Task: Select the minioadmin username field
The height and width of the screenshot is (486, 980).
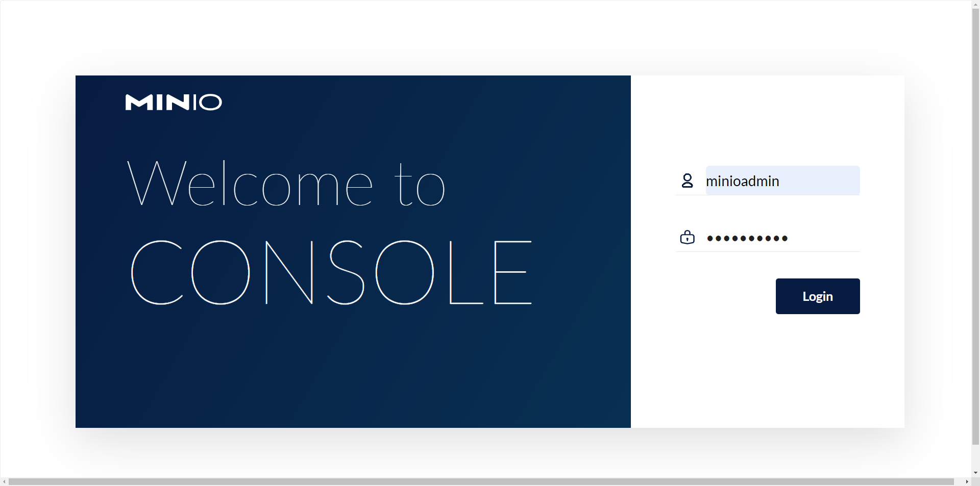Action: coord(782,181)
